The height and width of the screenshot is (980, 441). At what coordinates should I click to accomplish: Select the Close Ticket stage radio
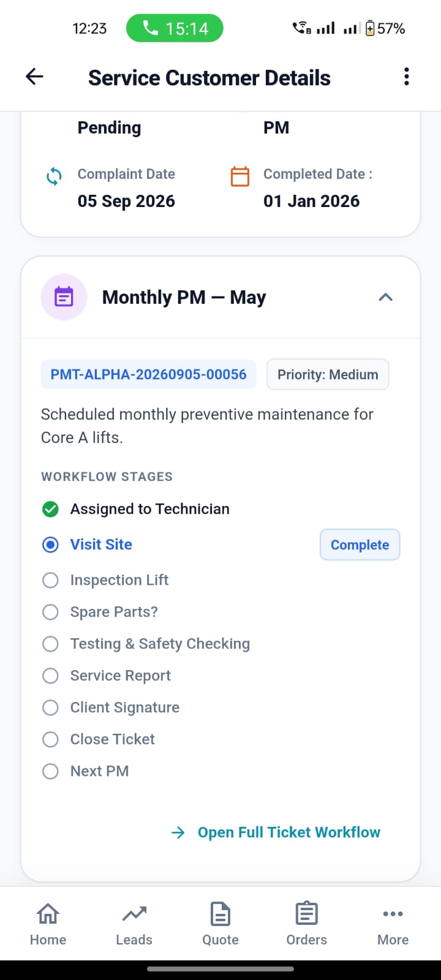[x=51, y=739]
